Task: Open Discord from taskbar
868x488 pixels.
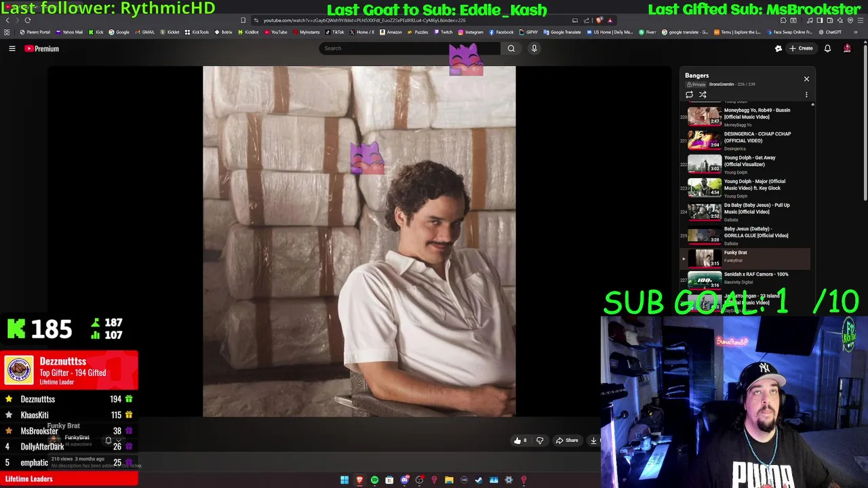Action: [x=405, y=480]
